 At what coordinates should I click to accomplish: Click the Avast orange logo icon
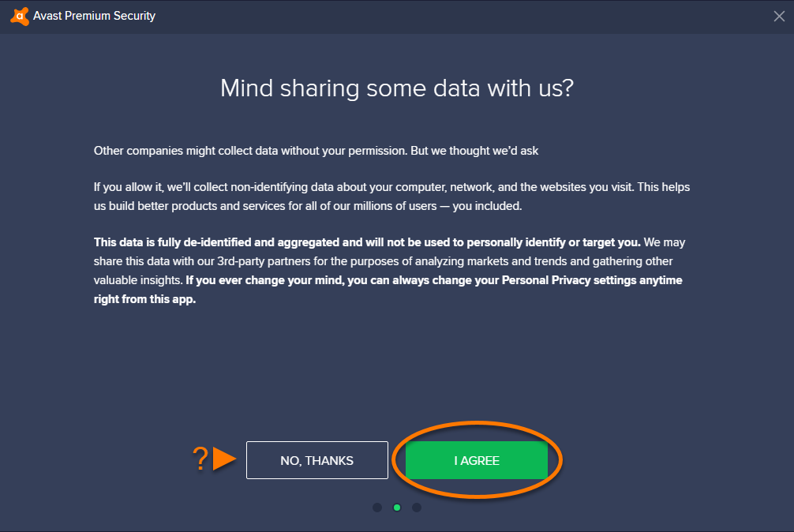pos(19,17)
